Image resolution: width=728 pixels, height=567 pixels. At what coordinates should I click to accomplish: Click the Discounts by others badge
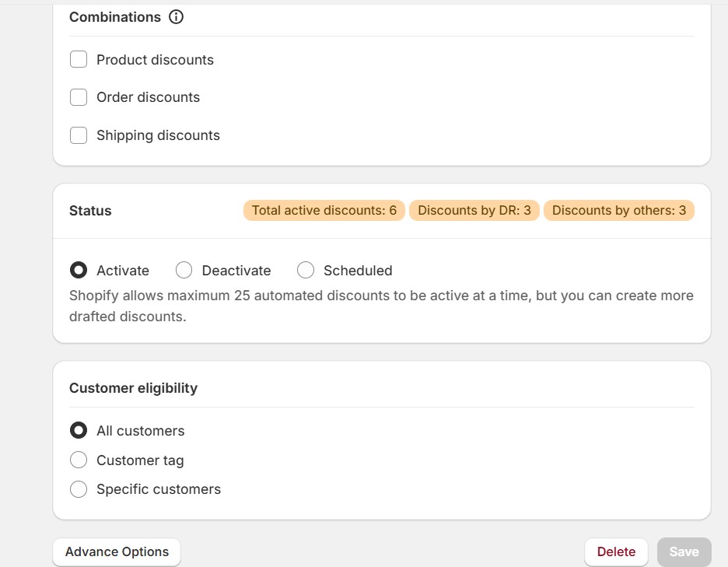click(619, 210)
